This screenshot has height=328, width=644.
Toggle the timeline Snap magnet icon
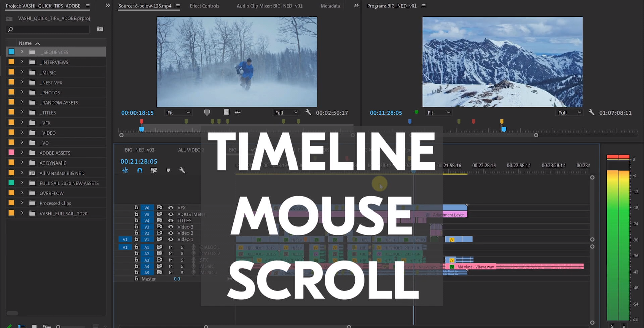(140, 170)
